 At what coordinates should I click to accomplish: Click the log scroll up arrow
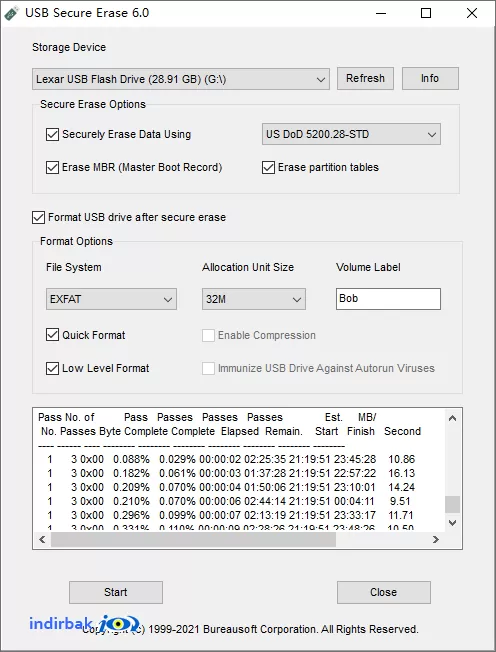pyautogui.click(x=452, y=418)
